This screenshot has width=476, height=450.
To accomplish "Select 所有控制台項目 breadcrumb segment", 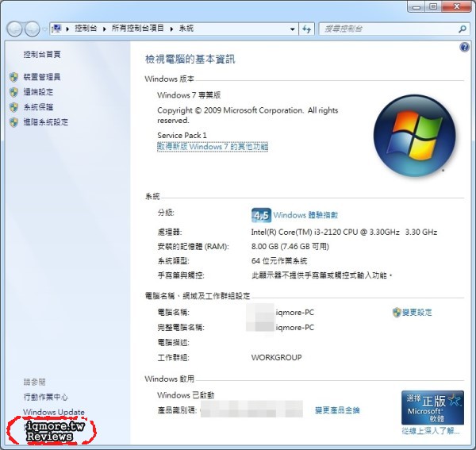I will (137, 29).
